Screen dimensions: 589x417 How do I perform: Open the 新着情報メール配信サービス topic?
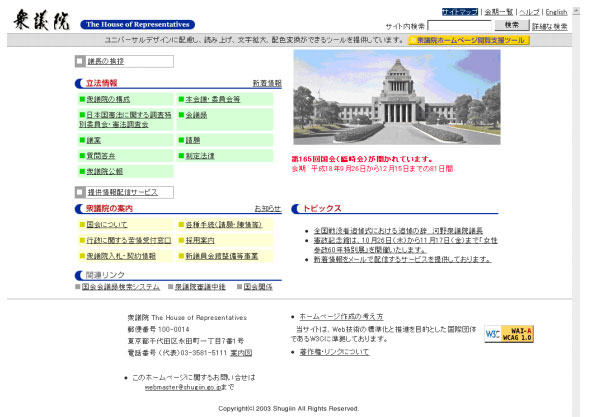point(403,259)
